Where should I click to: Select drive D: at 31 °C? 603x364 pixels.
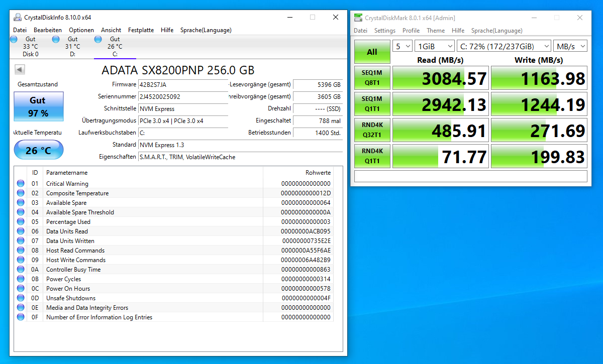pyautogui.click(x=72, y=46)
